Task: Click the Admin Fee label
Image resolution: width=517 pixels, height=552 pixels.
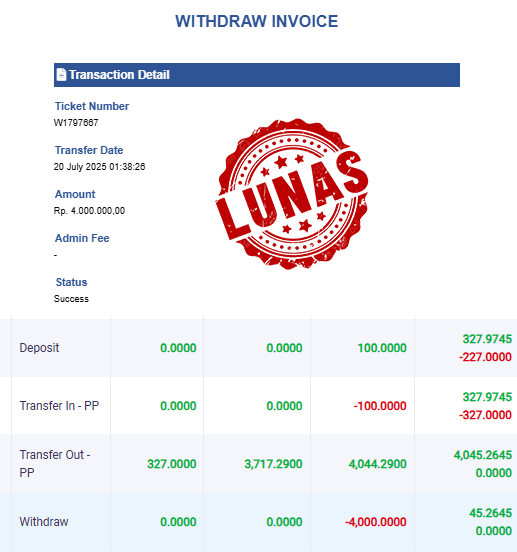Action: tap(82, 238)
